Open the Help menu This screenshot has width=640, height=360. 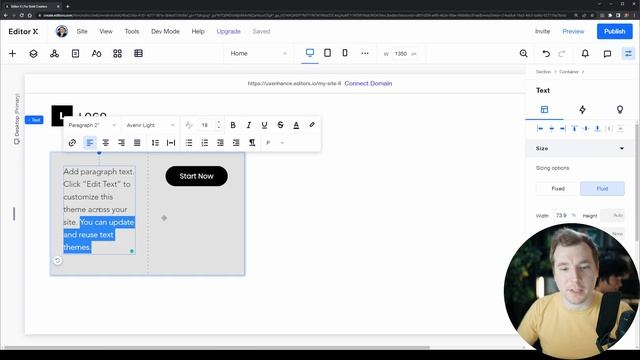(198, 31)
